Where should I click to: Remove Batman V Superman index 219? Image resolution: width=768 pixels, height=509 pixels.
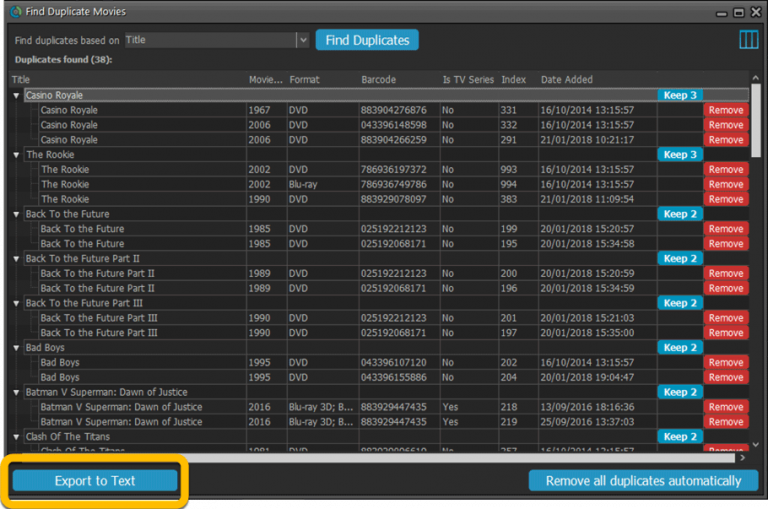(x=726, y=422)
